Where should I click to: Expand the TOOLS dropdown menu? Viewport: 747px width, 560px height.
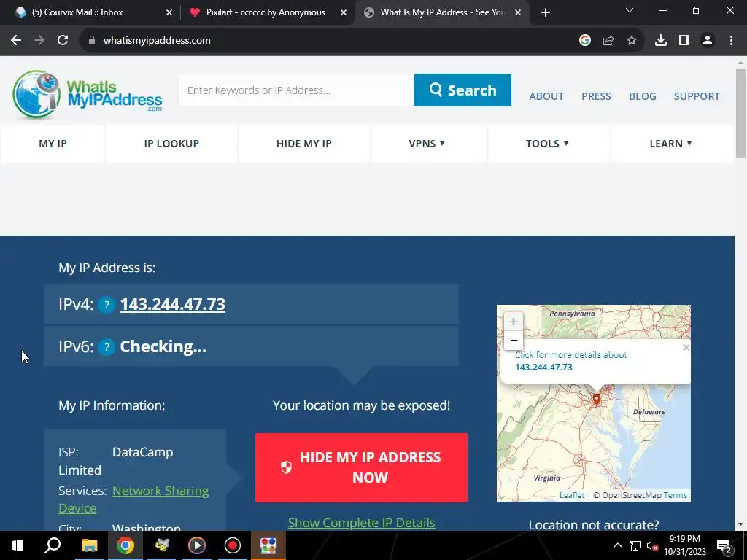pyautogui.click(x=547, y=144)
